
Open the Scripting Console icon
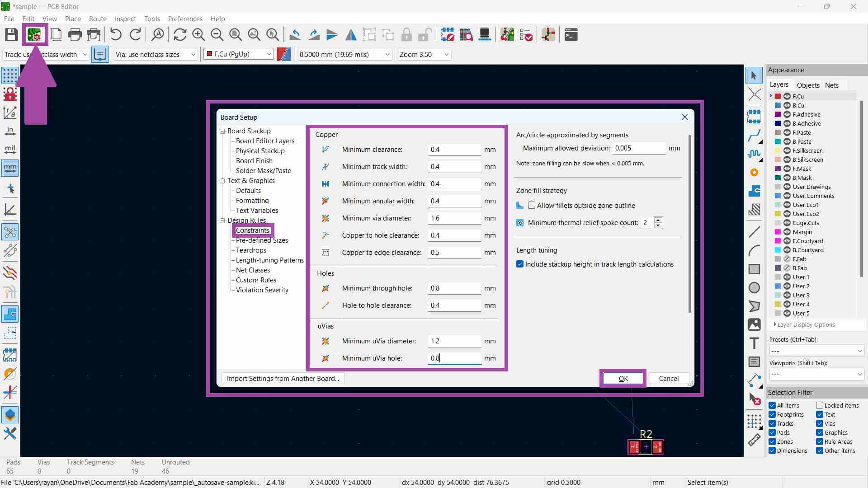[571, 35]
